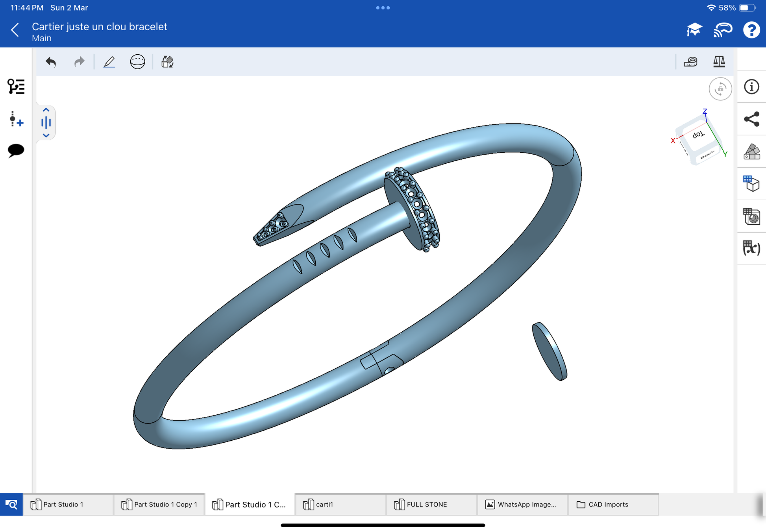The image size is (766, 532).
Task: Click the redo arrow icon
Action: coord(79,62)
